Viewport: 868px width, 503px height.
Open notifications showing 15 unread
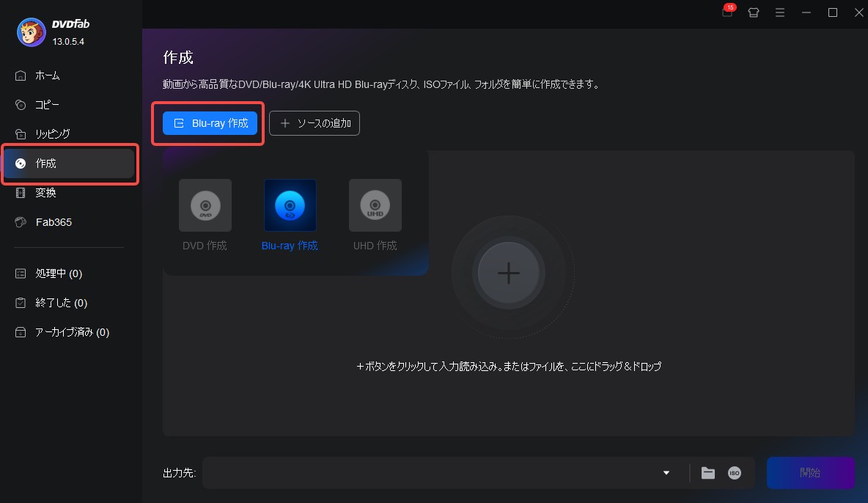coord(727,12)
